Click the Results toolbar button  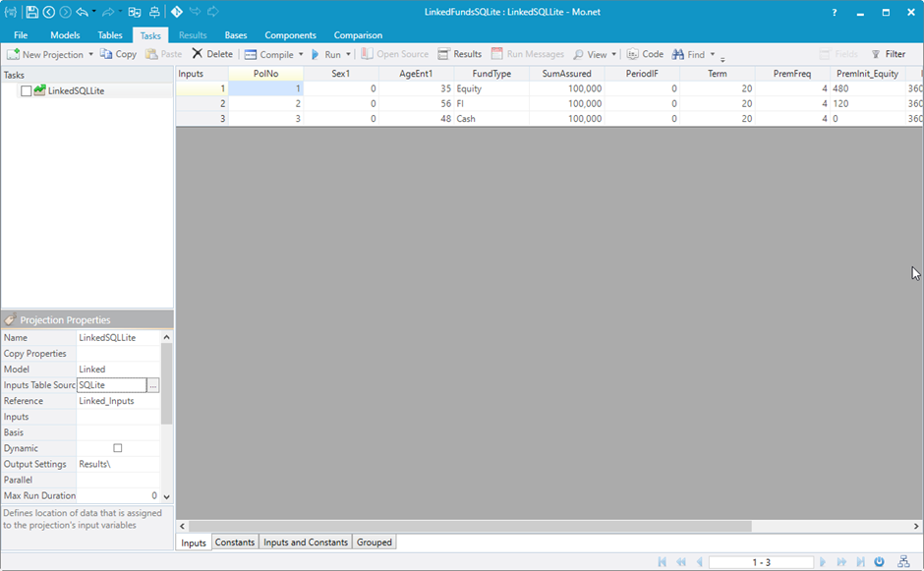point(460,54)
